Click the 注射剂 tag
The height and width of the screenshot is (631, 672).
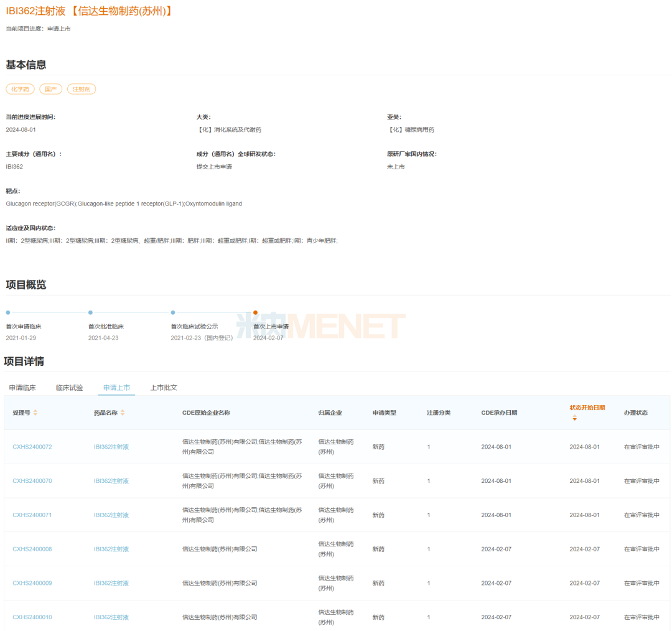(x=82, y=89)
